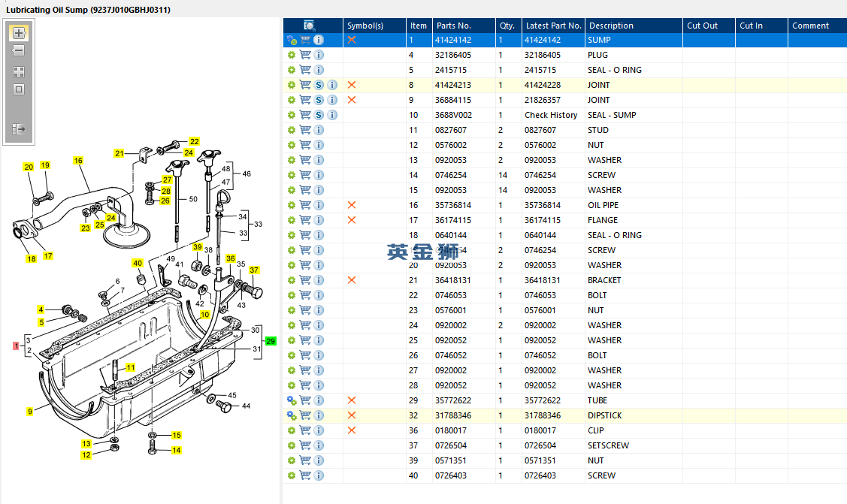Click the single-square fit view icon
This screenshot has height=504, width=847.
tap(19, 89)
